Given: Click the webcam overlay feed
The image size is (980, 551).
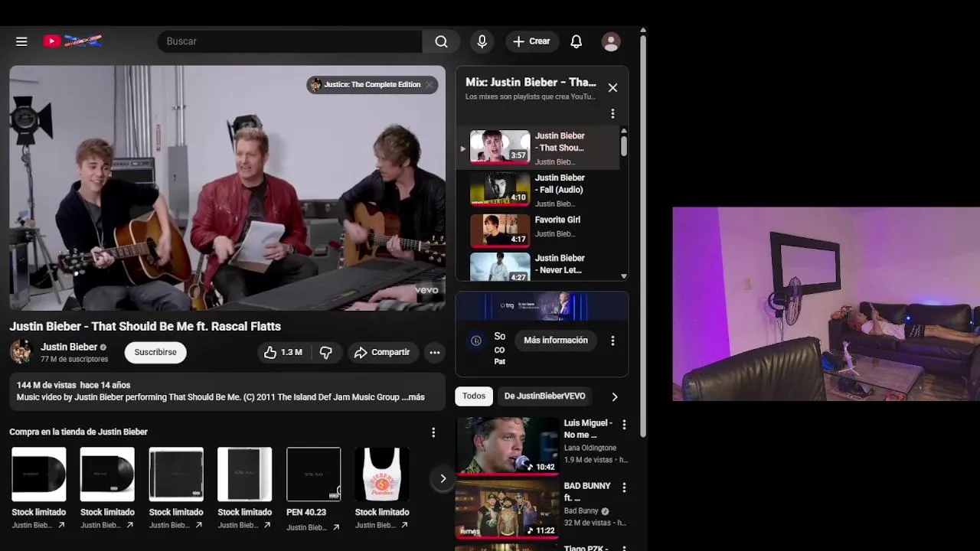Looking at the screenshot, I should pyautogui.click(x=826, y=304).
